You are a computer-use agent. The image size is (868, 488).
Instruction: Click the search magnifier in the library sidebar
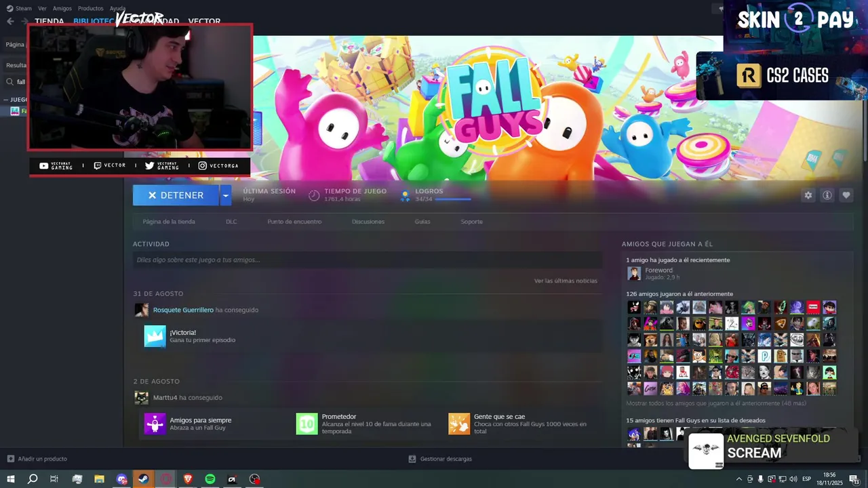10,82
